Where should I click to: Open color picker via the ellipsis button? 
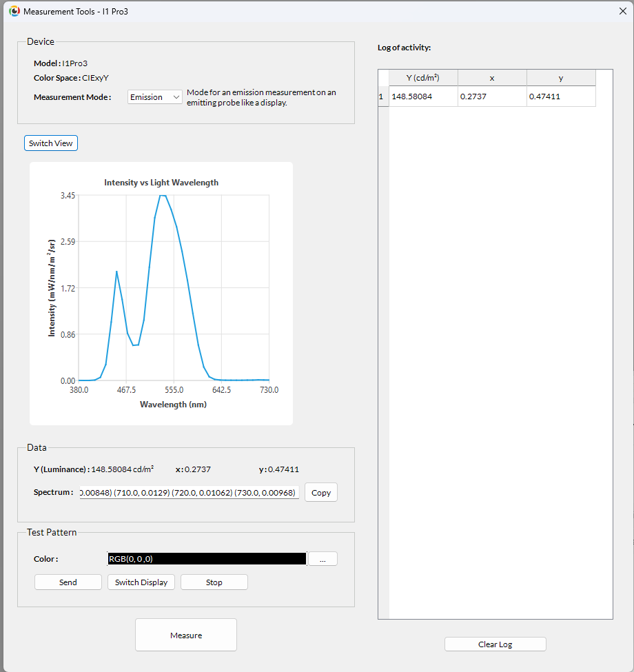point(323,559)
